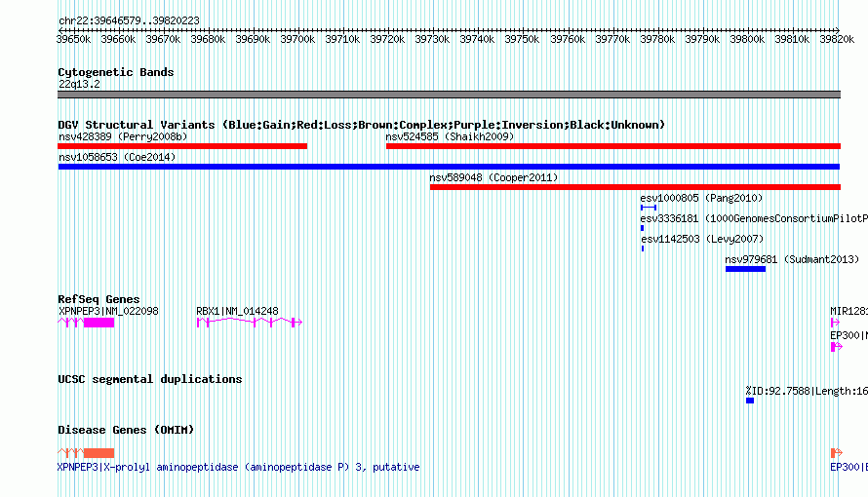This screenshot has width=868, height=497.
Task: Click the esv1142503 (Levy2007) label
Action: click(x=702, y=239)
